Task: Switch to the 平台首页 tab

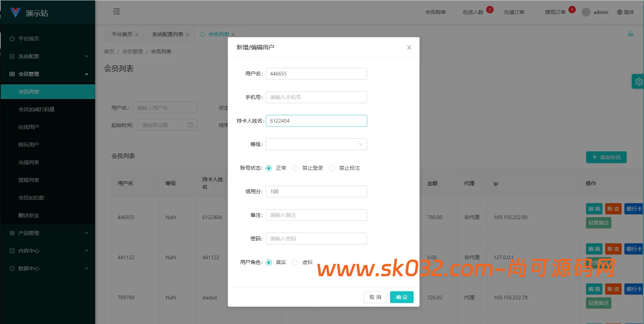Action: click(x=122, y=34)
